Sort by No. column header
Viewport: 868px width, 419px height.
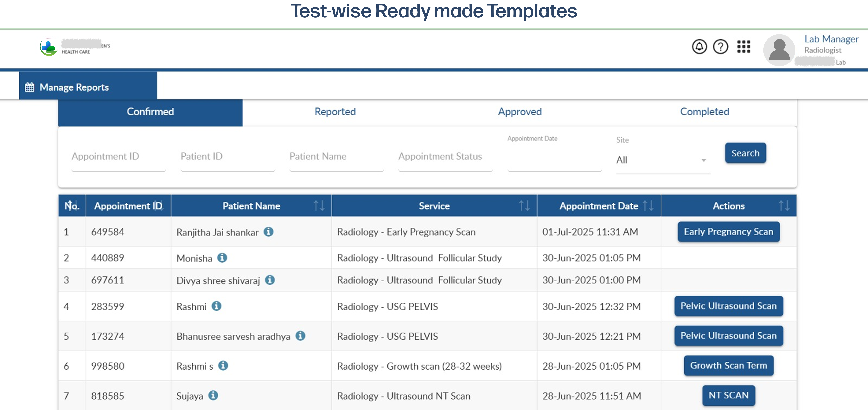(x=72, y=206)
